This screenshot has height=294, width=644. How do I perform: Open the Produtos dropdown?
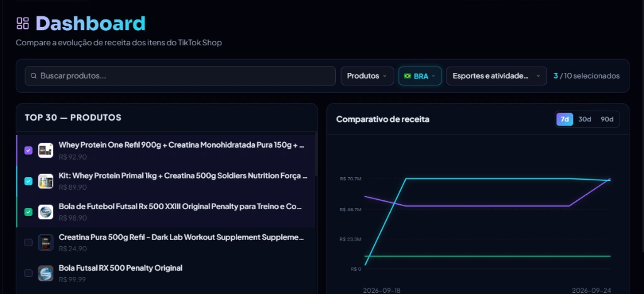[367, 76]
